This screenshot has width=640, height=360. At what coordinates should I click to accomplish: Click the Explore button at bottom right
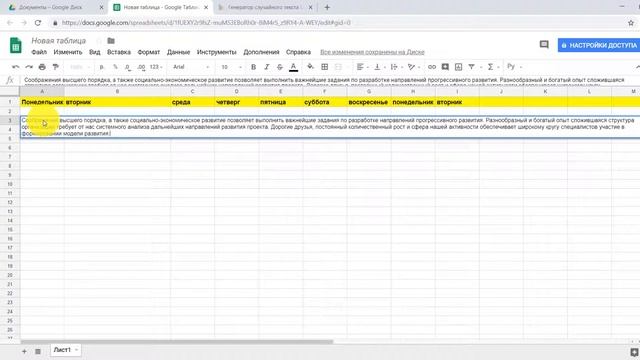tap(634, 352)
